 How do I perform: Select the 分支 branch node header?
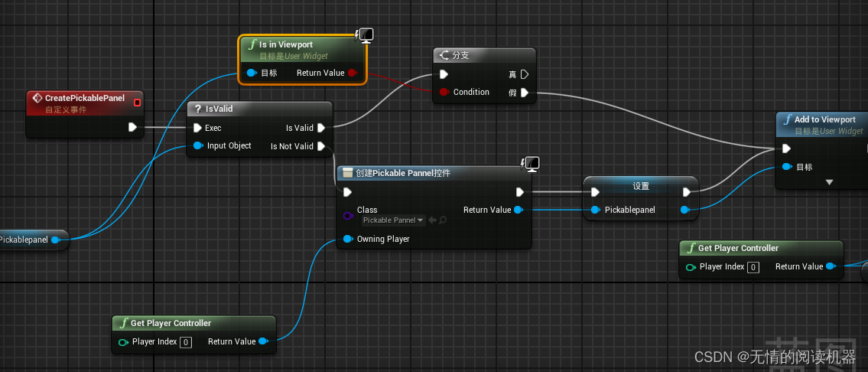pos(484,55)
